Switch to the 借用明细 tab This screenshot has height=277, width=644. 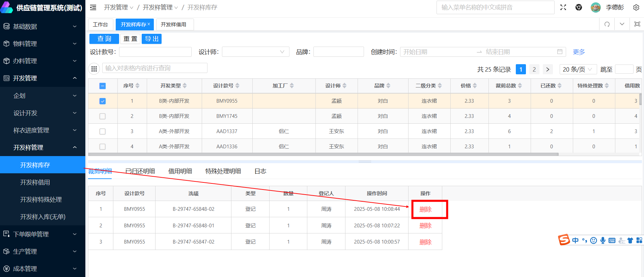(180, 171)
